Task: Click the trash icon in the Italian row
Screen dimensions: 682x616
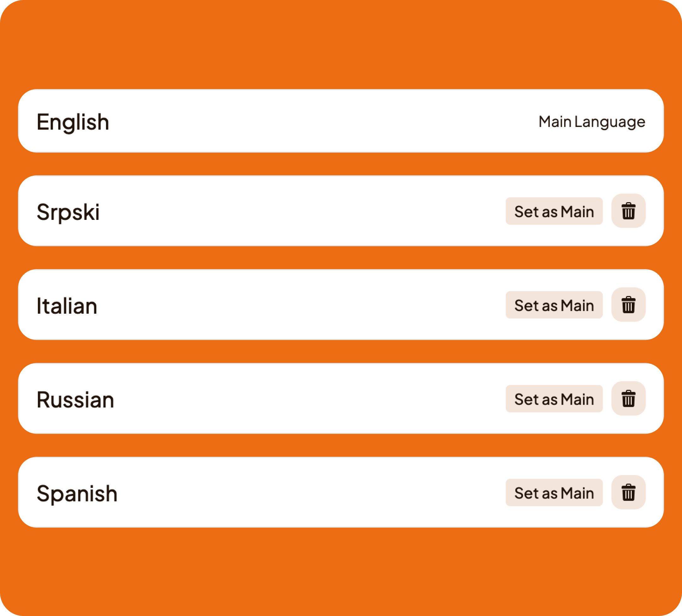Action: 629,305
